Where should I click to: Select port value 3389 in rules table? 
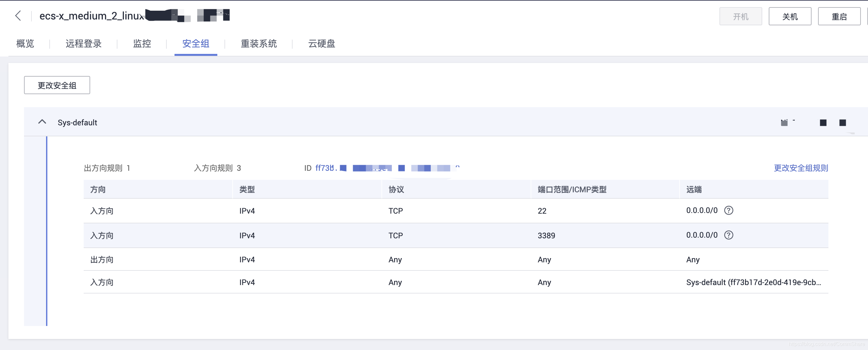coord(546,236)
